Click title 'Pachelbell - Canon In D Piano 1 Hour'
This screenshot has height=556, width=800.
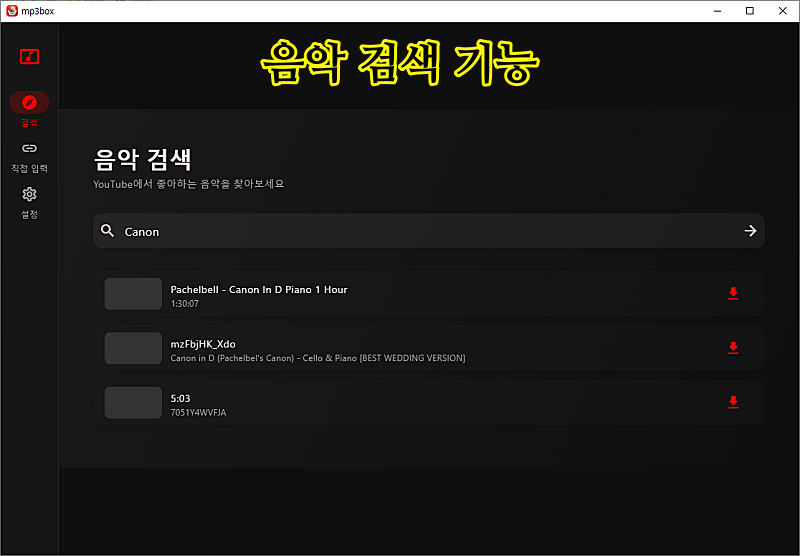pyautogui.click(x=259, y=290)
